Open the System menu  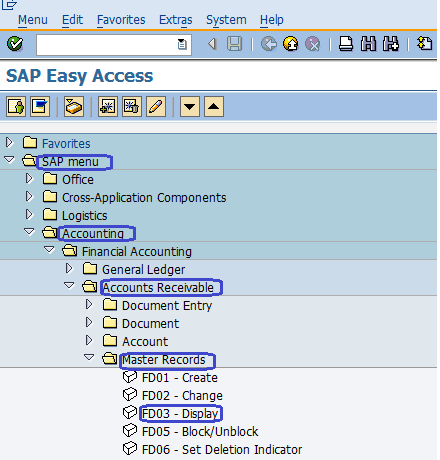point(226,20)
